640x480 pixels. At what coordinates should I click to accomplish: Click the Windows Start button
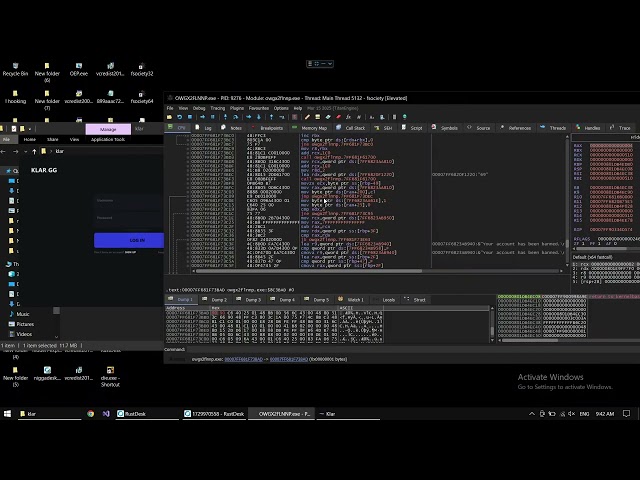(7, 413)
